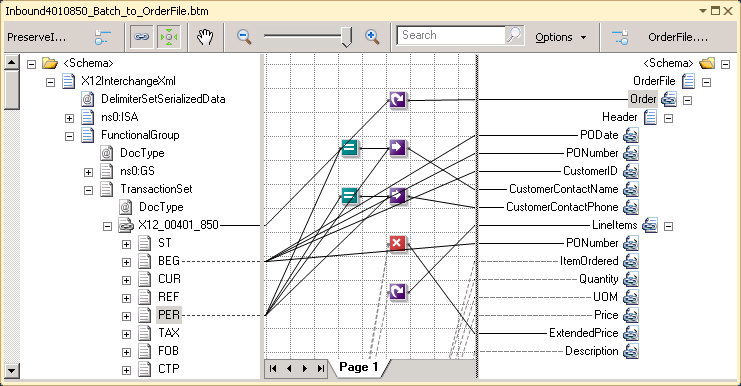Expand the TAX segment node
This screenshot has height=386, width=741.
(x=126, y=335)
